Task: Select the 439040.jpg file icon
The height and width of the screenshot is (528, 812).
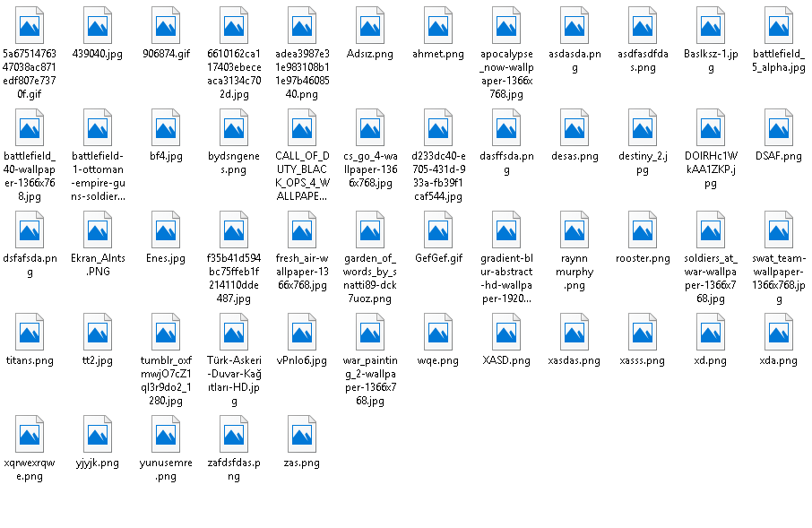Action: click(x=98, y=25)
